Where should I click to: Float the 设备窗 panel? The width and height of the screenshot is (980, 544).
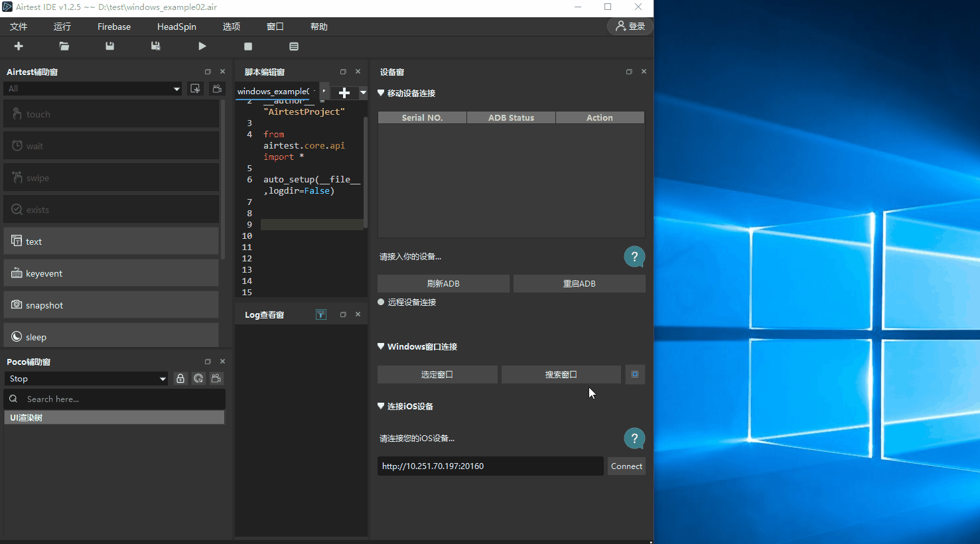629,72
